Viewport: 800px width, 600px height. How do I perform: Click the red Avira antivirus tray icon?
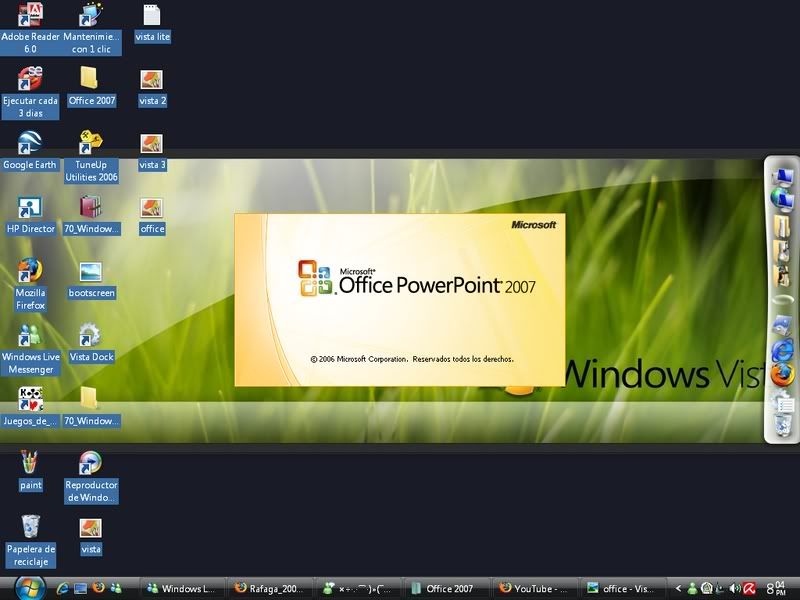point(749,589)
